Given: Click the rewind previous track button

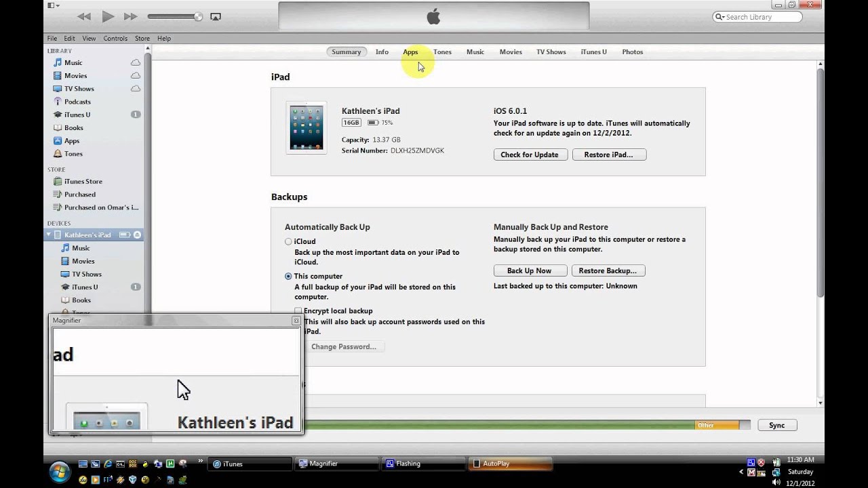Looking at the screenshot, I should 84,16.
